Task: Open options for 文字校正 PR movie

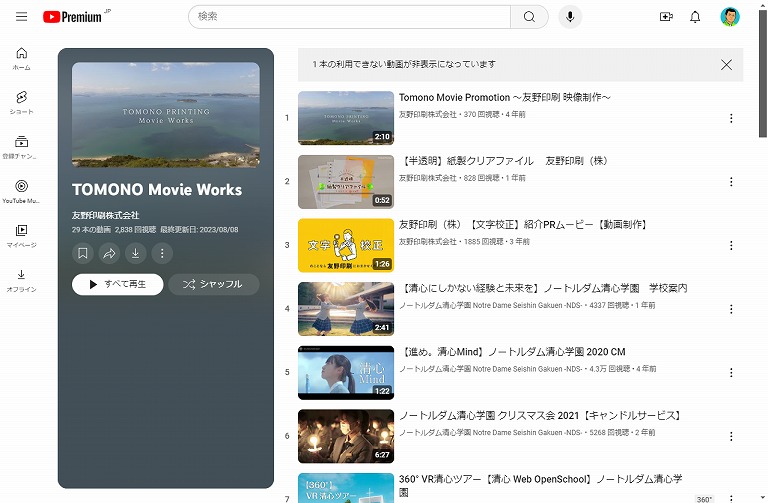Action: [731, 246]
